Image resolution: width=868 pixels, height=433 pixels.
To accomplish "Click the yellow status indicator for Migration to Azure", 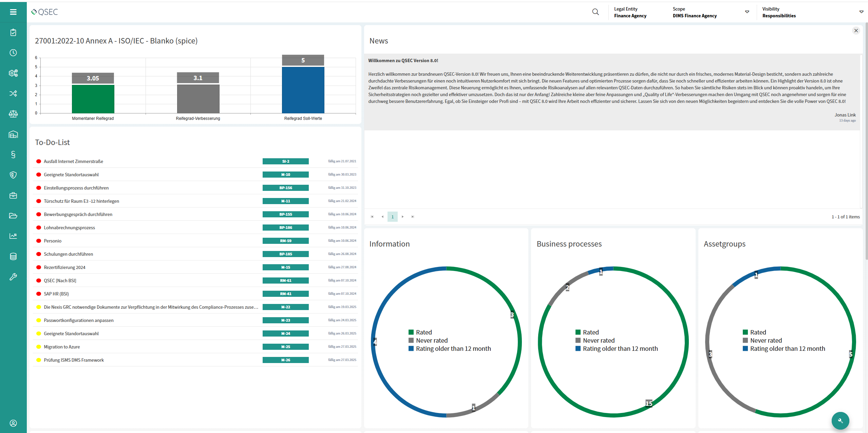I will tap(38, 347).
